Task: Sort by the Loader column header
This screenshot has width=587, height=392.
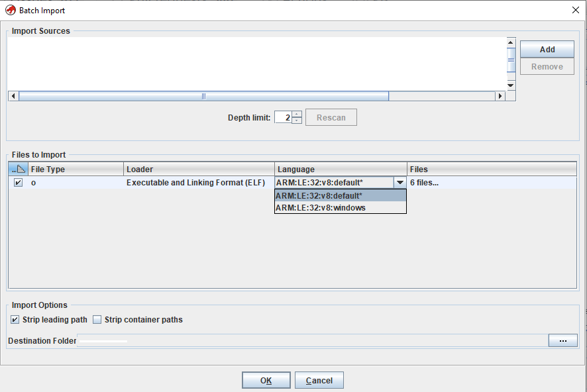Action: 199,169
